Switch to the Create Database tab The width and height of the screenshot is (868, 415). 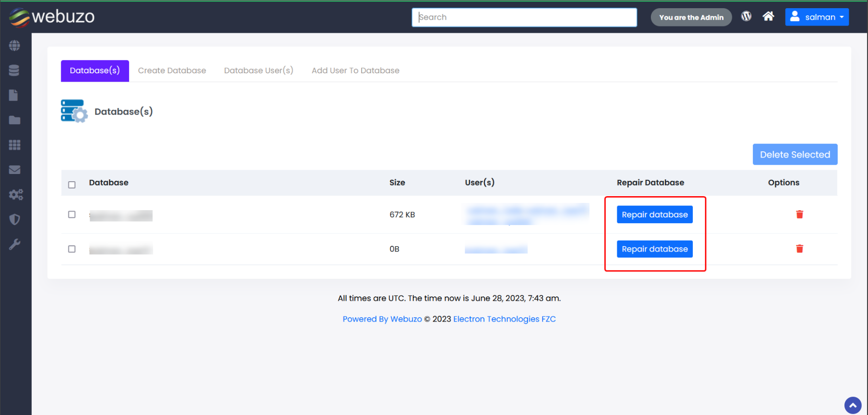[x=172, y=70]
